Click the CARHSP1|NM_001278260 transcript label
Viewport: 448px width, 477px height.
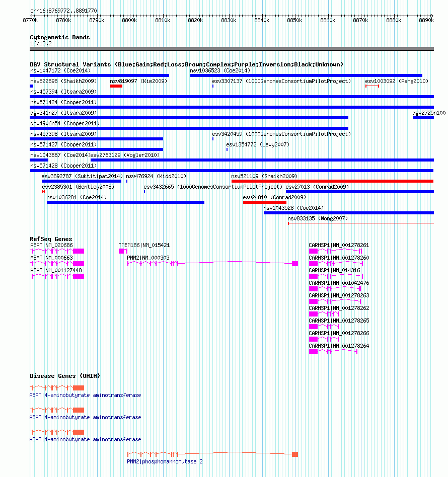point(339,258)
